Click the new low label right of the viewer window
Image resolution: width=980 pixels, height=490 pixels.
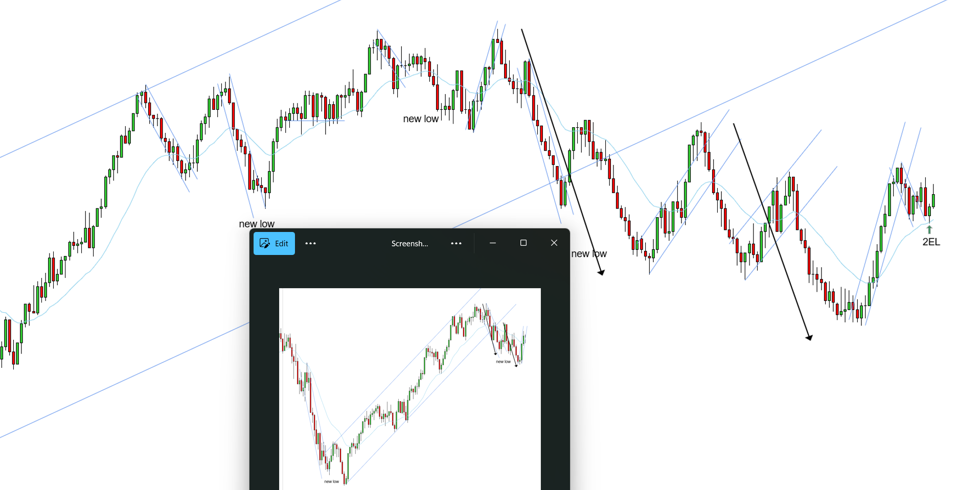(x=589, y=253)
